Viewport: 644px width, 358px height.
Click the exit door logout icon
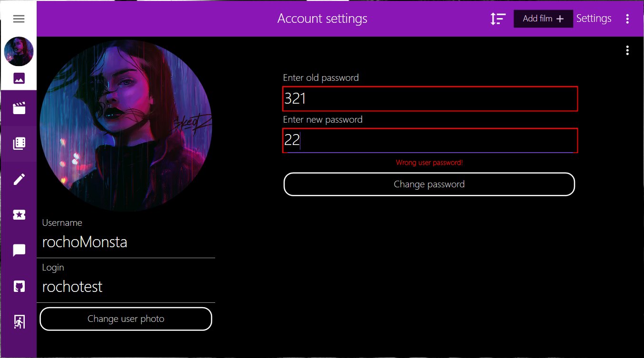click(x=19, y=322)
